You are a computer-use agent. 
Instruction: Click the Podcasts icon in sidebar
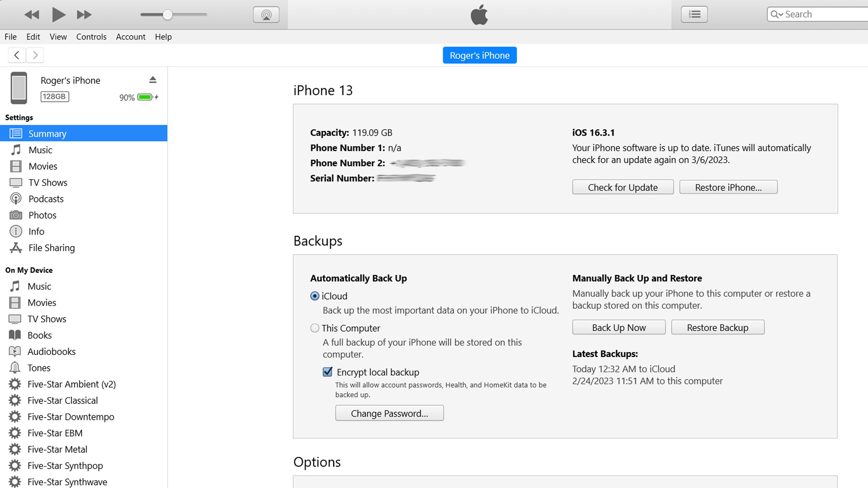click(x=16, y=198)
